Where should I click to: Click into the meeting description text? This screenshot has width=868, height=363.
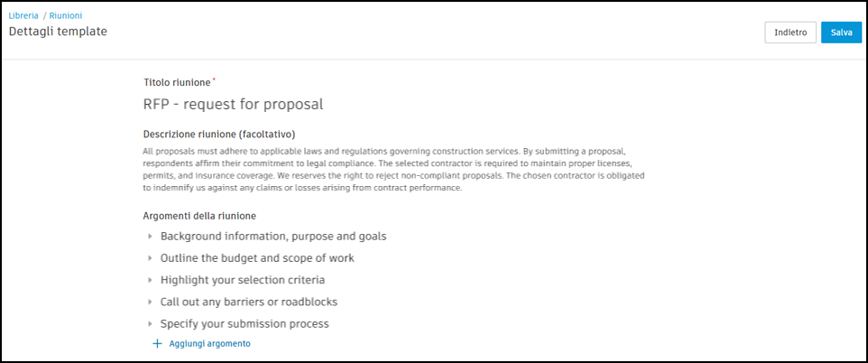click(x=397, y=169)
